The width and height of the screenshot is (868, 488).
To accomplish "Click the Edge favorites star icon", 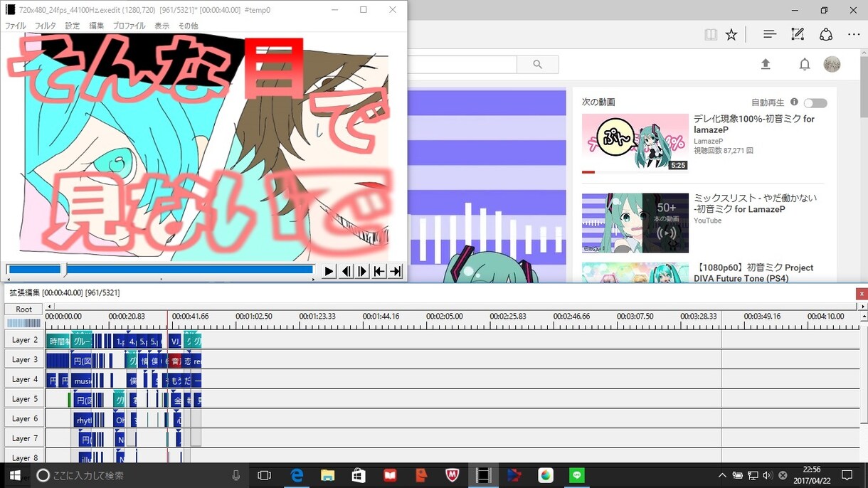I will (731, 34).
